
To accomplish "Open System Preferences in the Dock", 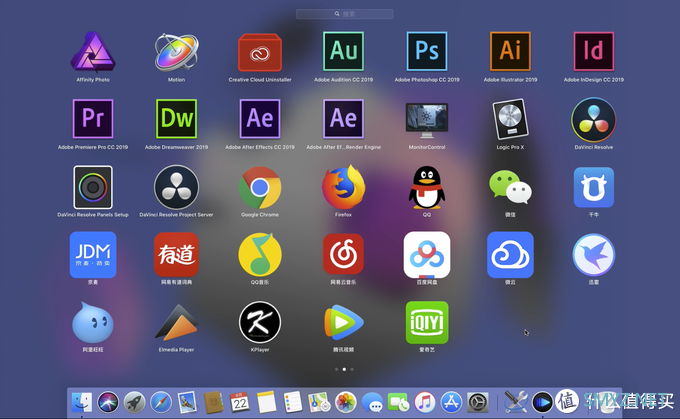I will [478, 402].
